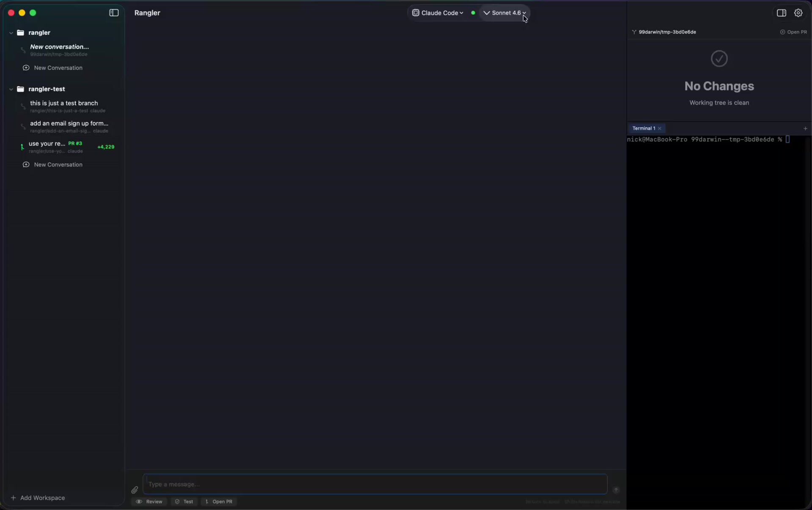
Task: Select the Terminal 1 tab
Action: (643, 129)
